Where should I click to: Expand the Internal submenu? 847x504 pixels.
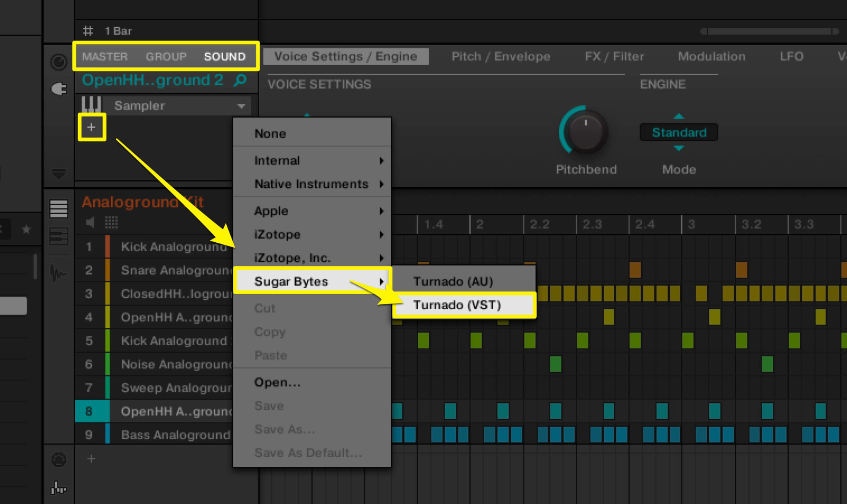click(x=312, y=160)
